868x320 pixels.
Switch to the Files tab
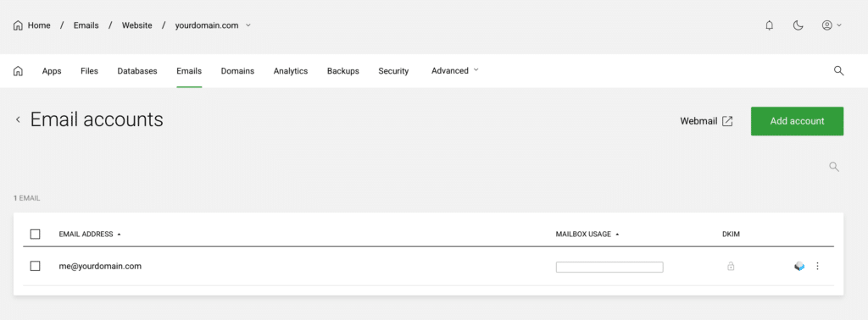point(89,71)
